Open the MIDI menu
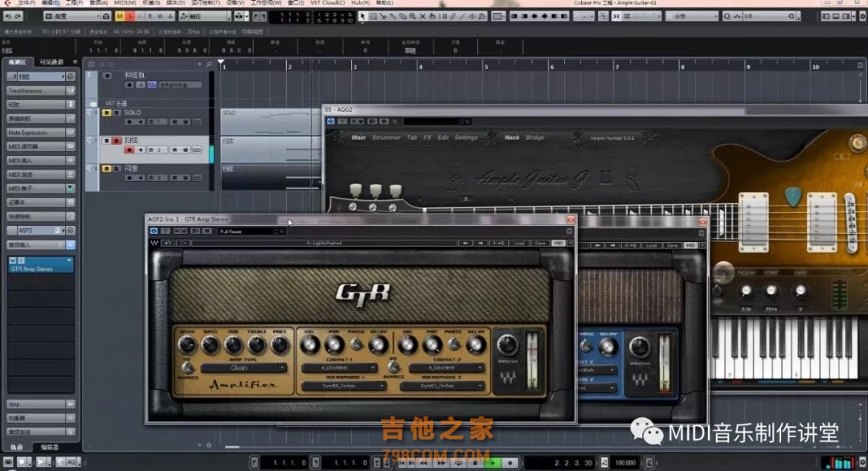The width and height of the screenshot is (868, 471). point(125,2)
